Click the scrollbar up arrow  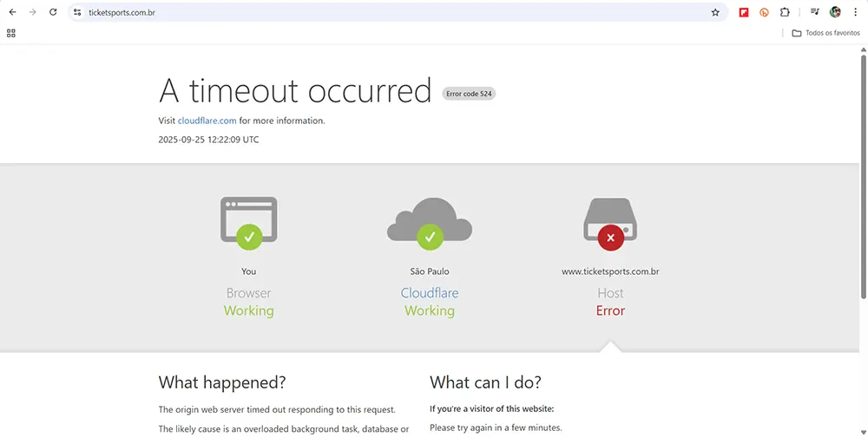pos(863,49)
